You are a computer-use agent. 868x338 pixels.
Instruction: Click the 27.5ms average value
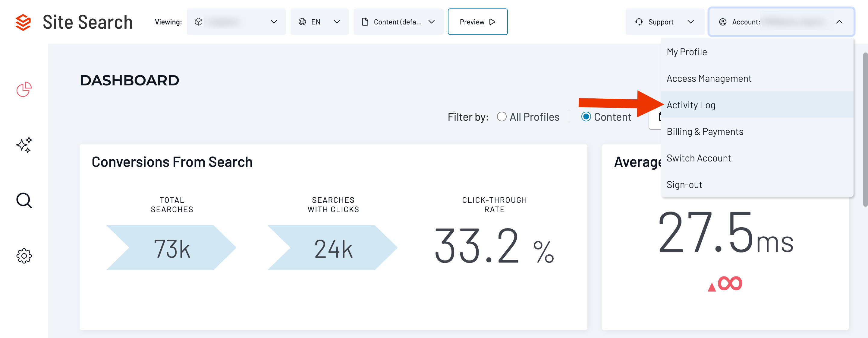(725, 233)
